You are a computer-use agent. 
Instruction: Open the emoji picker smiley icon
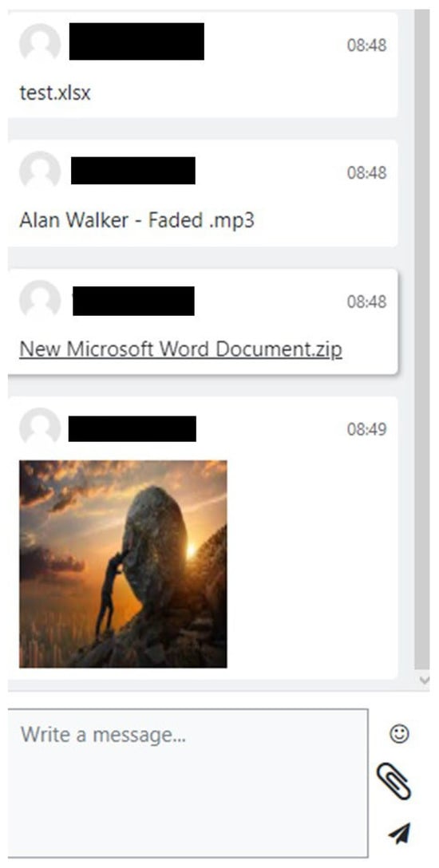click(x=398, y=734)
